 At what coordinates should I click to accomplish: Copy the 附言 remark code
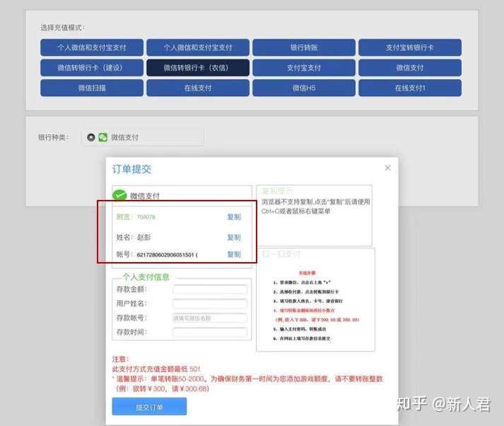[x=234, y=217]
